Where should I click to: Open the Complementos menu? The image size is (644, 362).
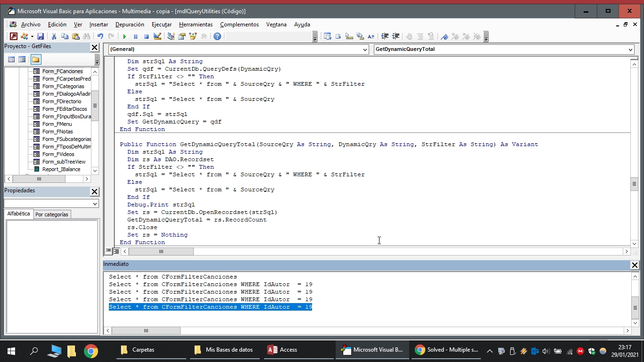239,25
